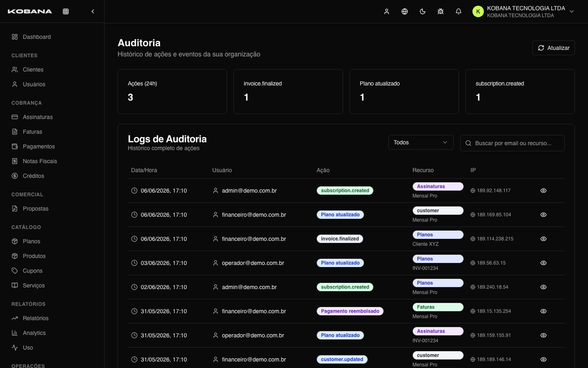Toggle dark mode with the moon icon
Screen dimensions: 588x368
[x=423, y=11]
